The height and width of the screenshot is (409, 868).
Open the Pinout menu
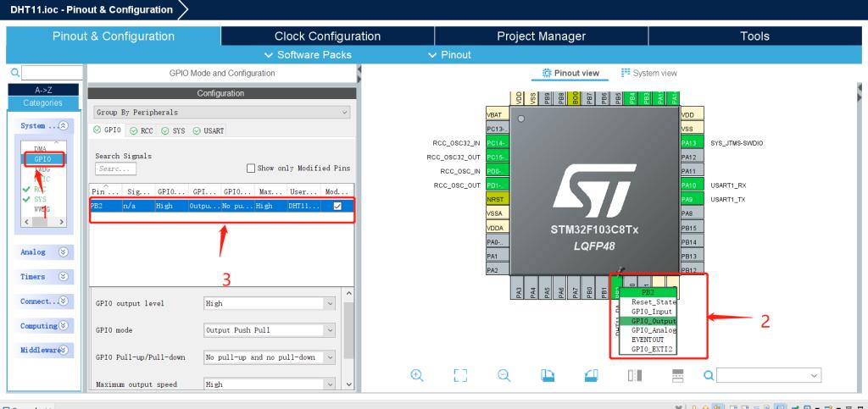coord(449,55)
